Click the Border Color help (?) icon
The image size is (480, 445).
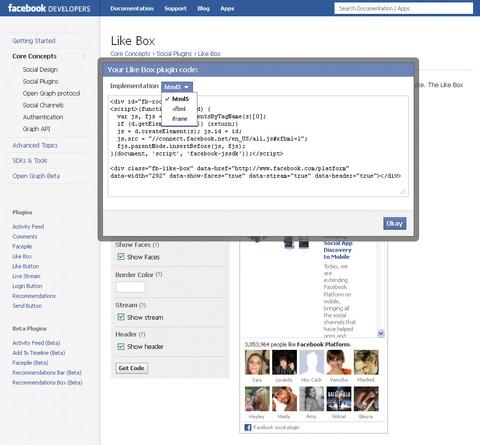(x=159, y=275)
